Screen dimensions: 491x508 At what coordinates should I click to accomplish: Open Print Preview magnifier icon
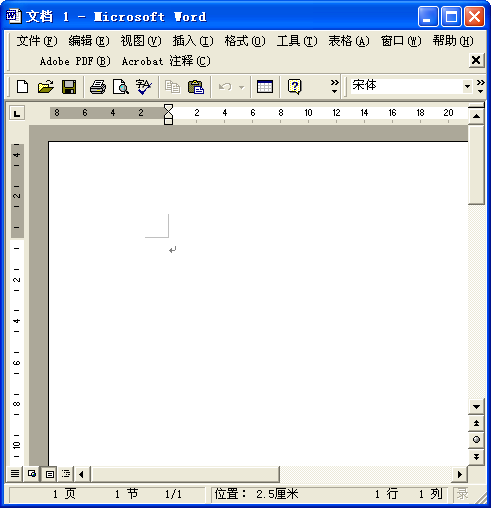121,87
